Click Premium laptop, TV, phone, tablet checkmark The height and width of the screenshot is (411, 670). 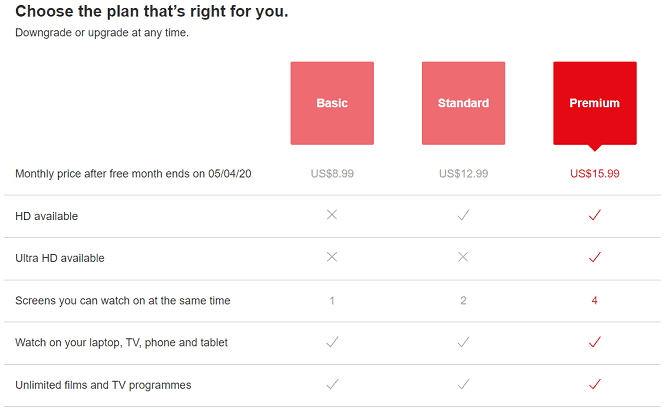594,342
